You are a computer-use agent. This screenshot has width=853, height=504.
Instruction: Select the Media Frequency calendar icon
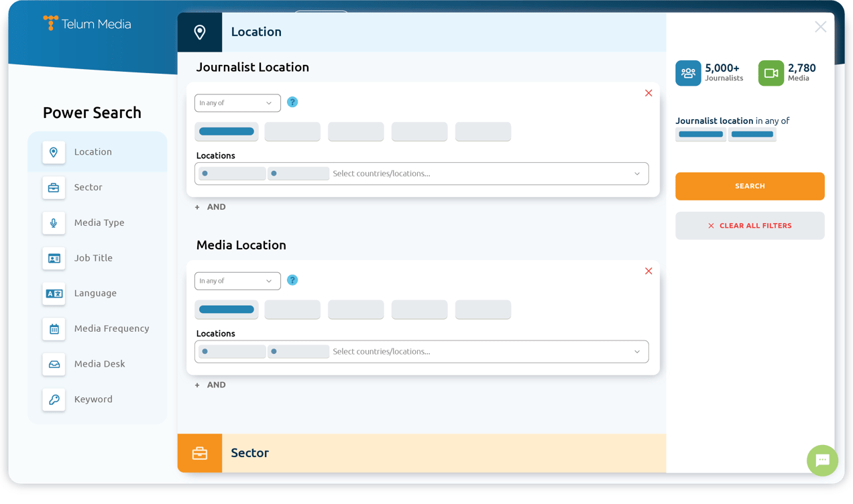(x=54, y=329)
